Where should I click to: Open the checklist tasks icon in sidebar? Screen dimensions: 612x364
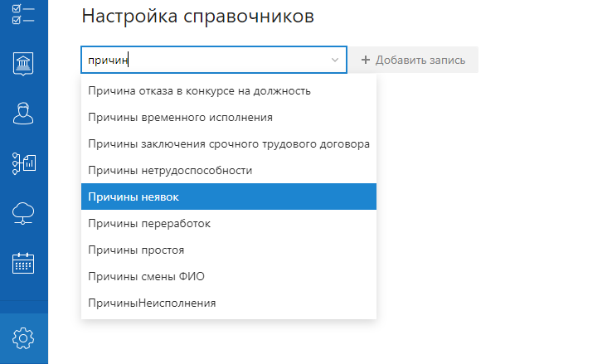click(23, 14)
